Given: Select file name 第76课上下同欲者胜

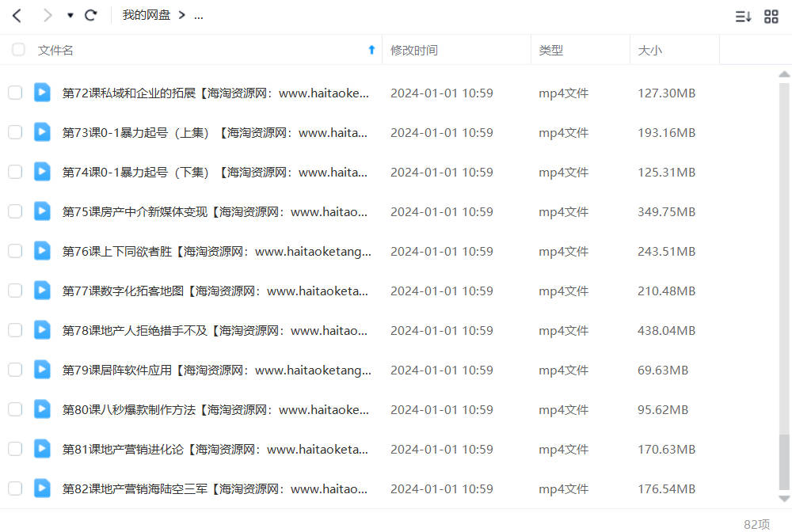Looking at the screenshot, I should [x=217, y=252].
